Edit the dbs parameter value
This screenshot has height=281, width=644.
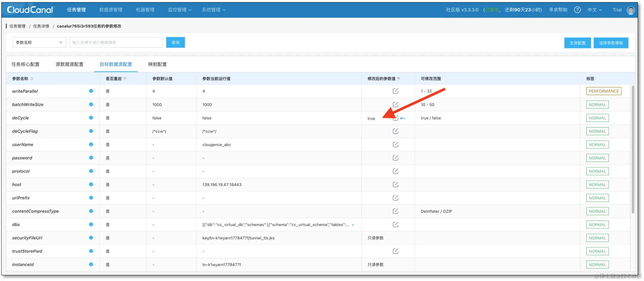pos(395,224)
